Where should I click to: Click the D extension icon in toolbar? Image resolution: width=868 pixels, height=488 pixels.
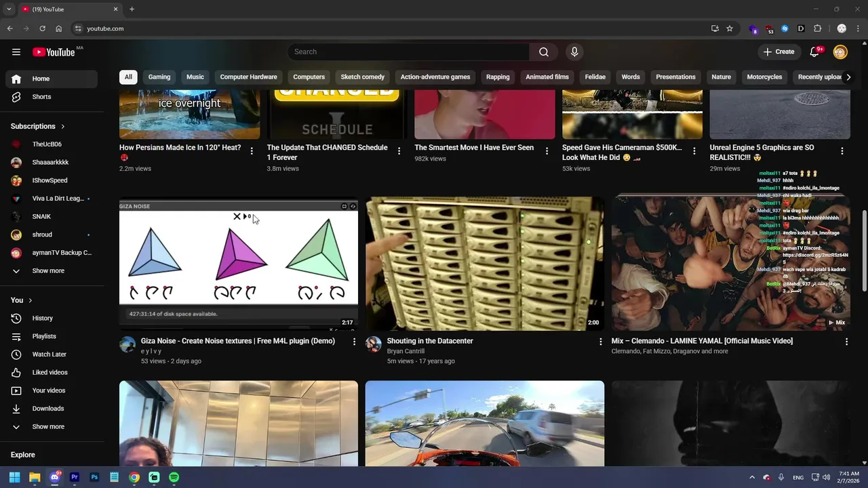(x=801, y=28)
